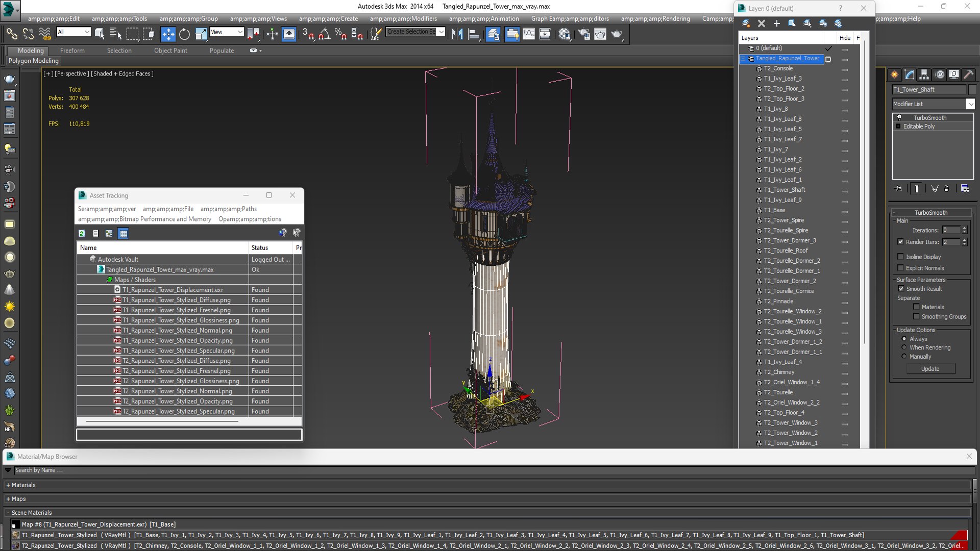The image size is (980, 551).
Task: Enable Separate by Materials checkbox
Action: click(916, 307)
